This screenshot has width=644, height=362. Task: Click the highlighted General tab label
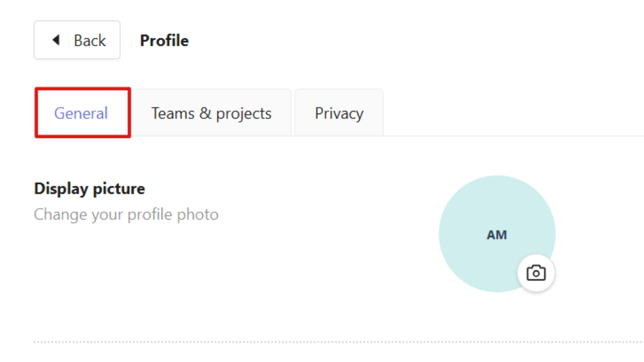tap(81, 113)
